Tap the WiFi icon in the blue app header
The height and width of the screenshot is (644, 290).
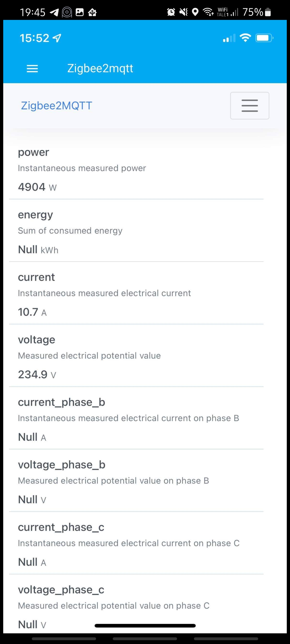[x=245, y=38]
